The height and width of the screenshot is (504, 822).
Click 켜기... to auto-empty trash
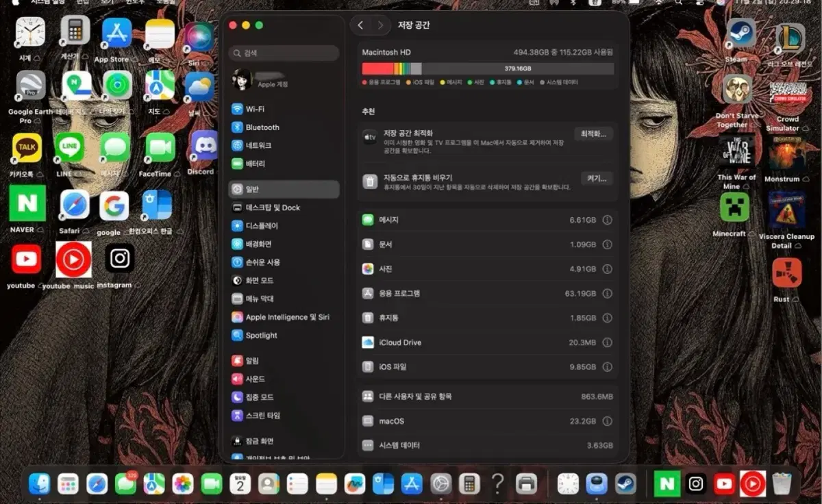(x=596, y=178)
